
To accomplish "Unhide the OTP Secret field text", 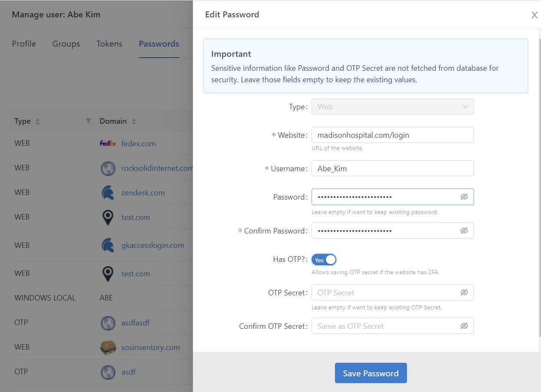I will click(464, 293).
